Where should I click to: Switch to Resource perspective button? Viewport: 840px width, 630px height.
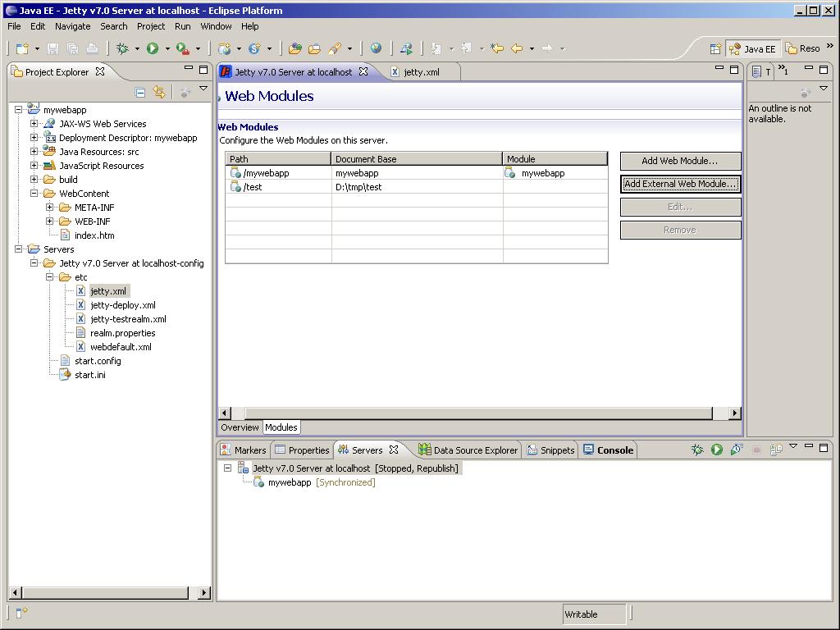click(x=803, y=48)
